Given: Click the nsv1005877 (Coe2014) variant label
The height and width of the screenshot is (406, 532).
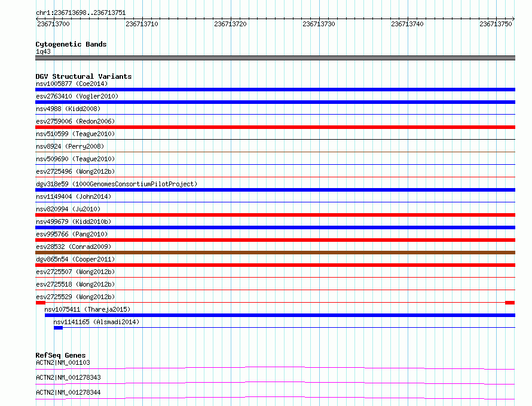Looking at the screenshot, I should (x=72, y=84).
